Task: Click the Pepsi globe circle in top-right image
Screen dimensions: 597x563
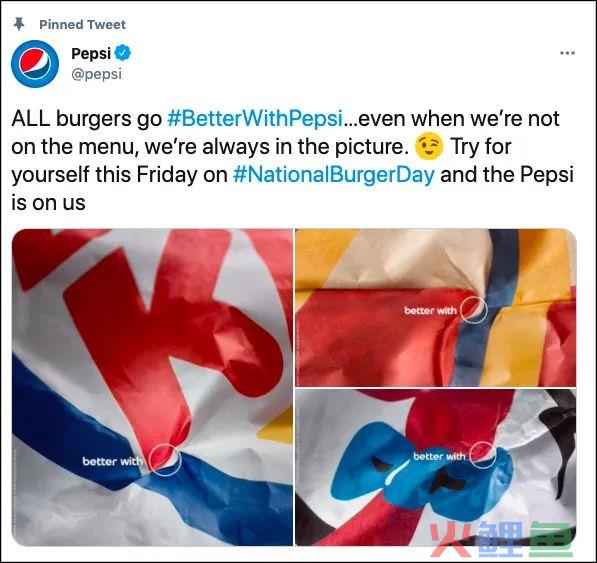Action: (474, 310)
